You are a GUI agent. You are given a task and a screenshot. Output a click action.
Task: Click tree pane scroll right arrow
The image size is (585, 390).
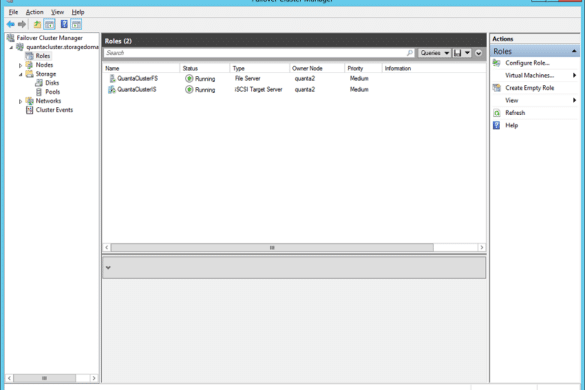(94, 378)
